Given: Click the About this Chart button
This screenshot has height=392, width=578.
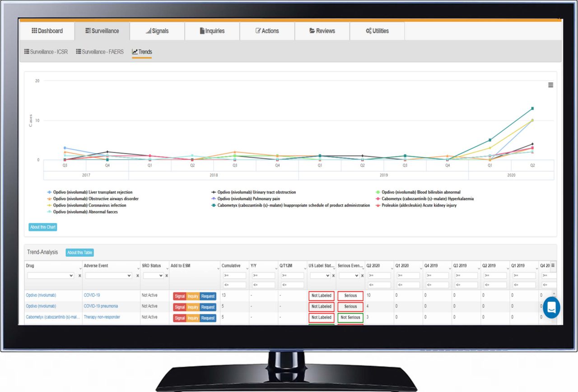Looking at the screenshot, I should [43, 227].
